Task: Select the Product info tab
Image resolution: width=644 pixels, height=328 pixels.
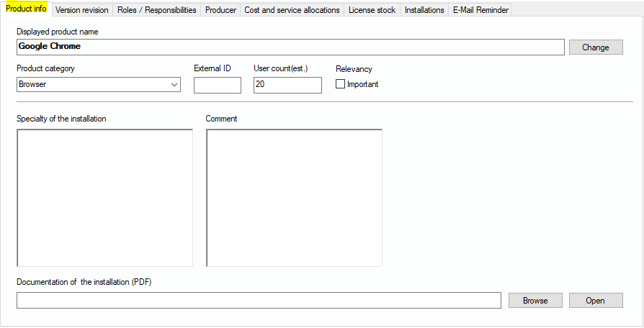Action: click(26, 9)
